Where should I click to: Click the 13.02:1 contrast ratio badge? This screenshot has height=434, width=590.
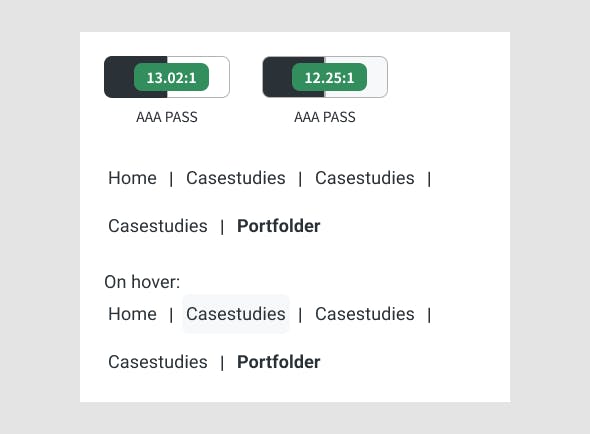171,77
